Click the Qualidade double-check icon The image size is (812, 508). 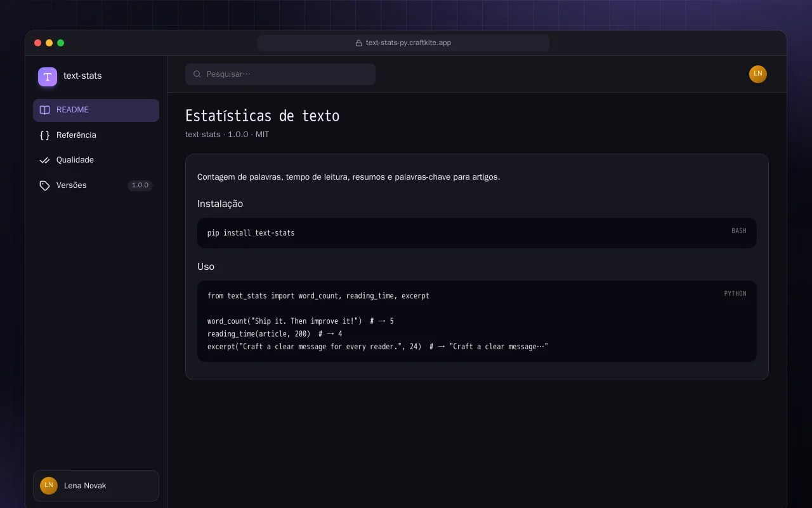tap(44, 160)
